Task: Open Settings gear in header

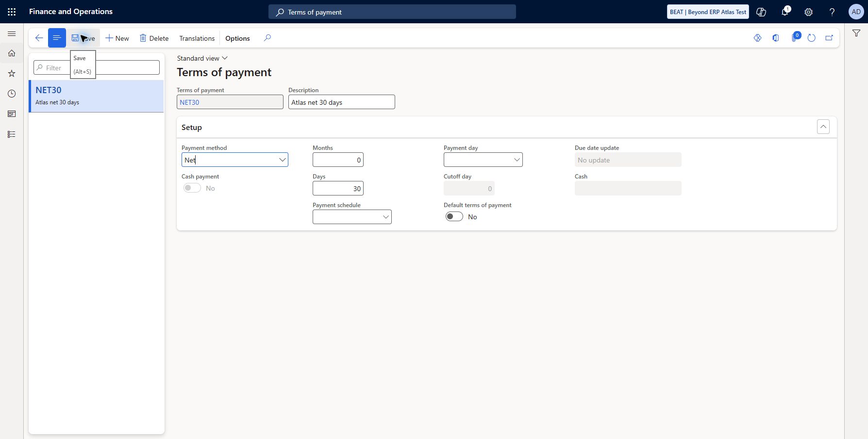Action: tap(808, 12)
